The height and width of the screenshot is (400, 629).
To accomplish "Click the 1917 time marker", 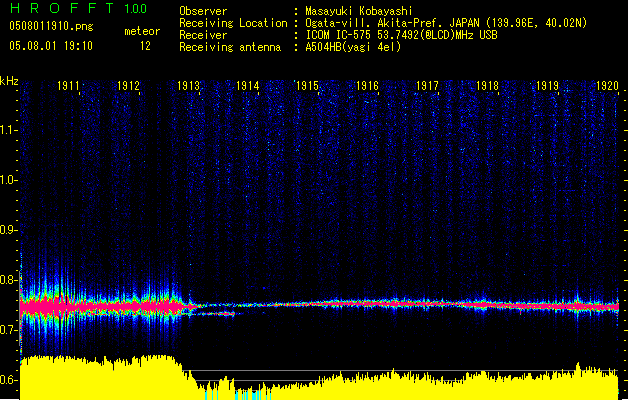I will pyautogui.click(x=427, y=86).
